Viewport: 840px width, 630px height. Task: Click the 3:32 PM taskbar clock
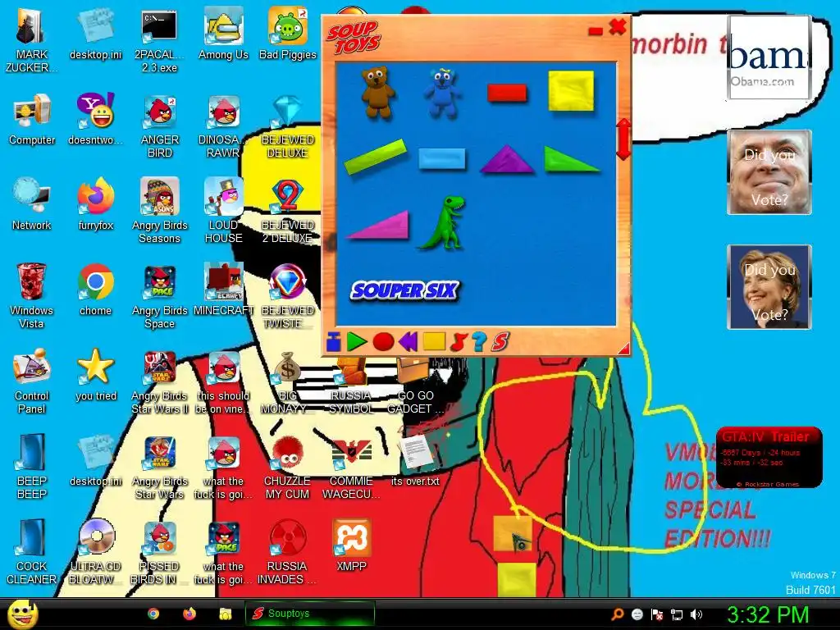[767, 614]
